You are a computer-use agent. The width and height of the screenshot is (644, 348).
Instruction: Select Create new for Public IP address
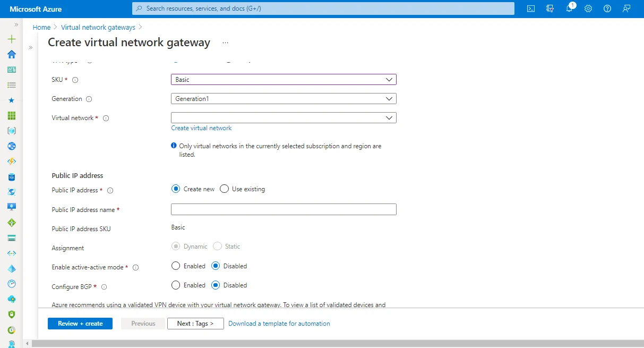coord(176,189)
